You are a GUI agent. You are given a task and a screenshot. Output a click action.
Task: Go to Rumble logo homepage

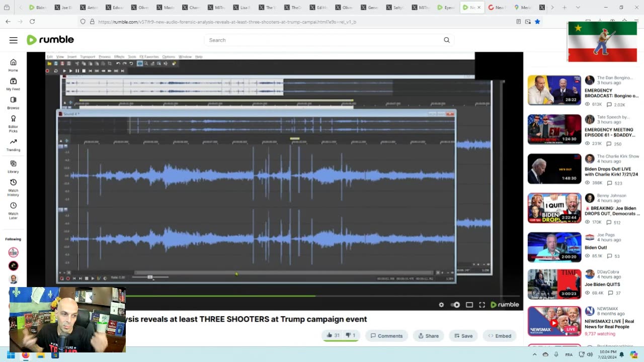pos(50,40)
